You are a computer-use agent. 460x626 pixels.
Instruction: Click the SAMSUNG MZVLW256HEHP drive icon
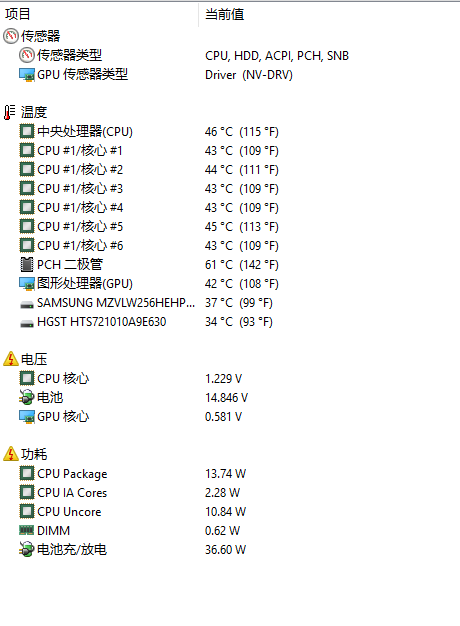27,305
